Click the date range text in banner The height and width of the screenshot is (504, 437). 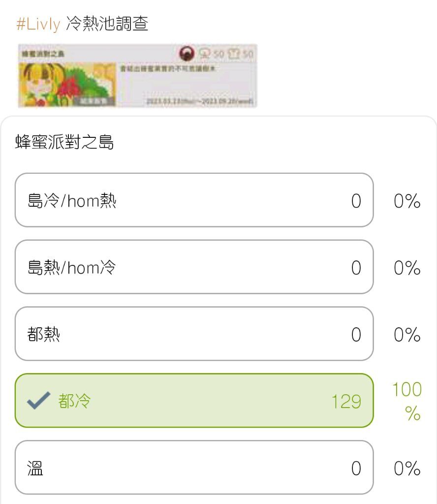pyautogui.click(x=200, y=101)
